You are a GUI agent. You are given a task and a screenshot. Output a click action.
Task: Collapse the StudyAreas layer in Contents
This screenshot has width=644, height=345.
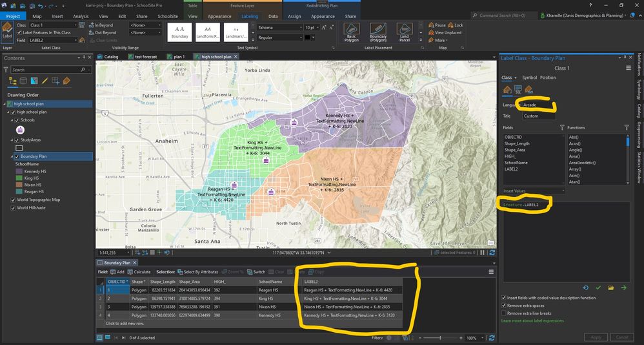click(x=13, y=140)
